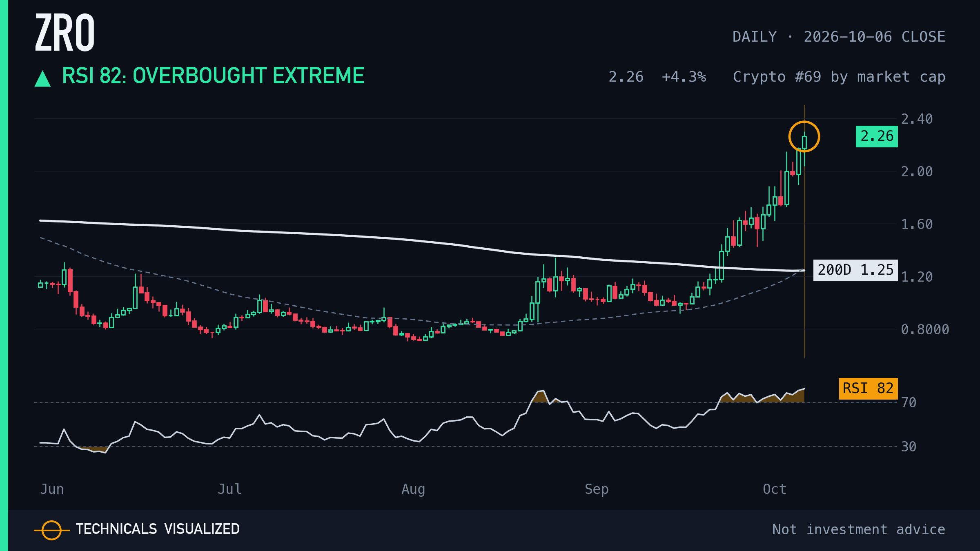This screenshot has height=551, width=980.
Task: Click the ZRO ticker title
Action: point(65,33)
